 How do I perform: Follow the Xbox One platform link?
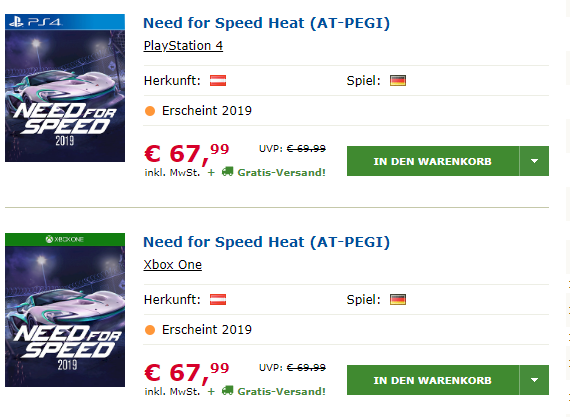(x=173, y=265)
